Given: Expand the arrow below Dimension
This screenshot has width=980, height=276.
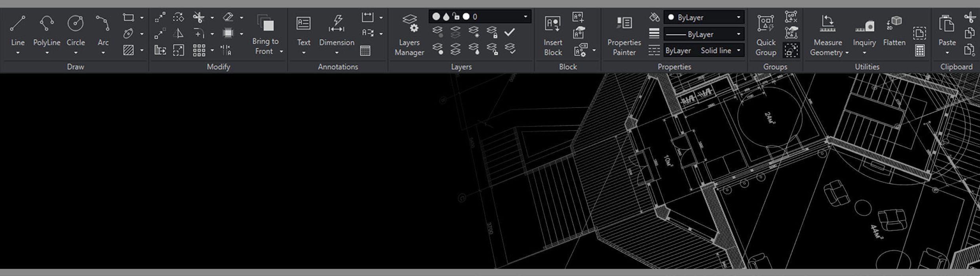Looking at the screenshot, I should 337,53.
